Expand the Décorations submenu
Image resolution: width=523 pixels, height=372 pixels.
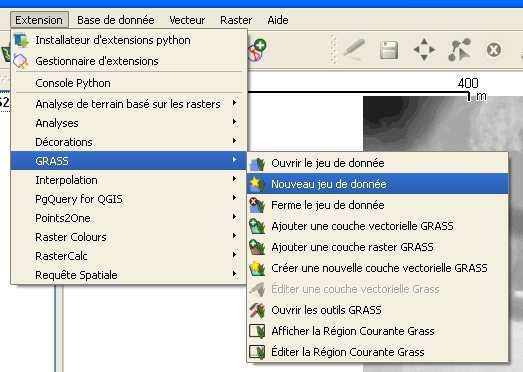(x=129, y=142)
